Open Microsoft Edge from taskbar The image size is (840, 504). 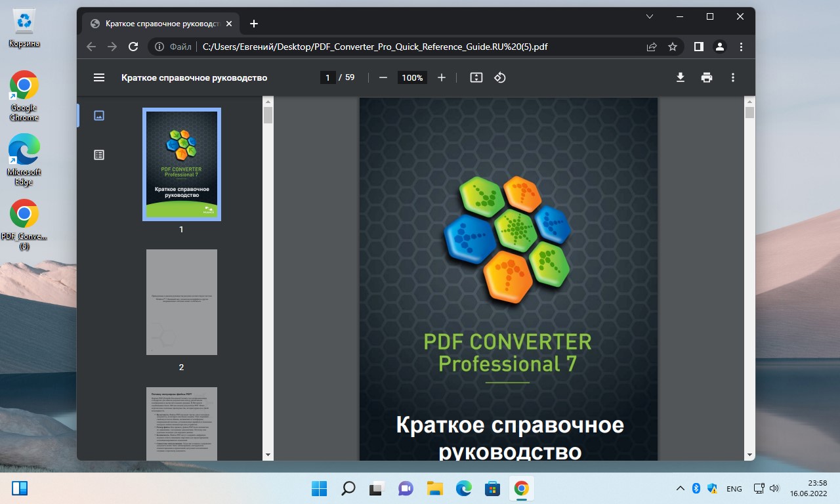click(x=463, y=488)
